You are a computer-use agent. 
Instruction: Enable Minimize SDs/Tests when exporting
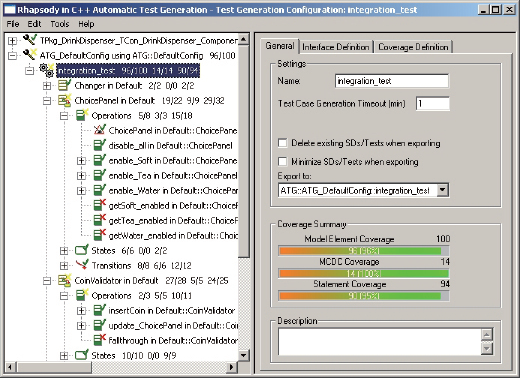(282, 162)
